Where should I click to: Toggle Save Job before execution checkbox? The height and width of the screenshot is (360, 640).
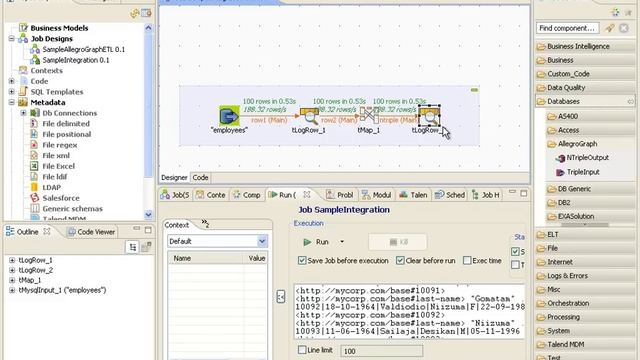click(302, 260)
